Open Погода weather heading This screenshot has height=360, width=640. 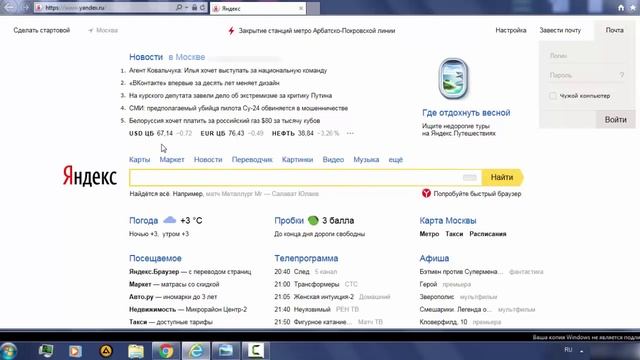coord(144,221)
